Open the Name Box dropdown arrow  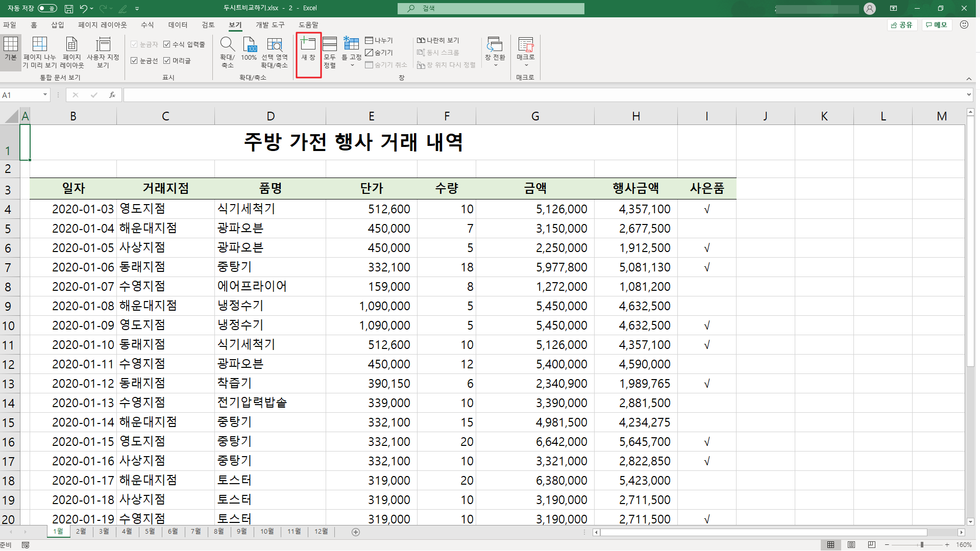pos(45,95)
